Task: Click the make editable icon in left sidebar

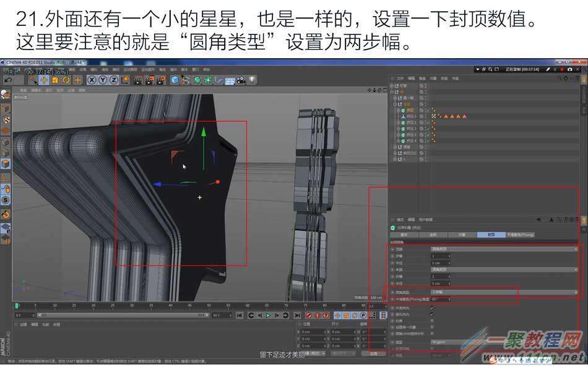Action: click(x=5, y=95)
